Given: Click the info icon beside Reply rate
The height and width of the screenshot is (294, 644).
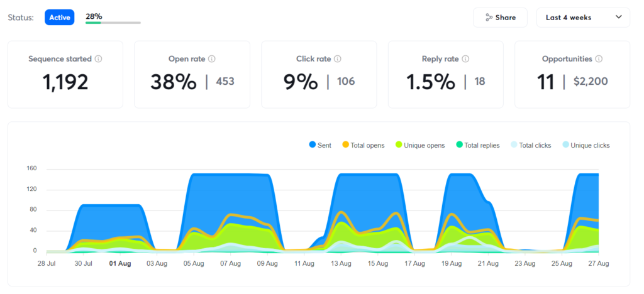Looking at the screenshot, I should pyautogui.click(x=465, y=59).
